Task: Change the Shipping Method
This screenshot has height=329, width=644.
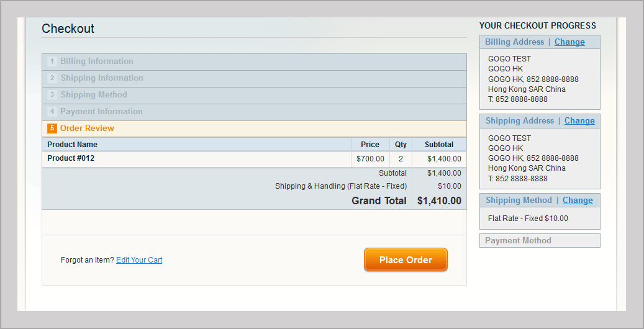Action: pos(578,201)
